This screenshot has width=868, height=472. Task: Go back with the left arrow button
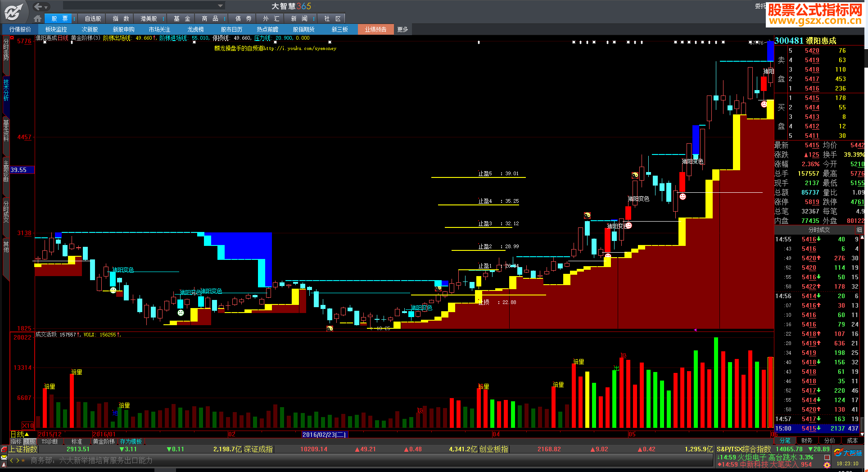click(38, 6)
